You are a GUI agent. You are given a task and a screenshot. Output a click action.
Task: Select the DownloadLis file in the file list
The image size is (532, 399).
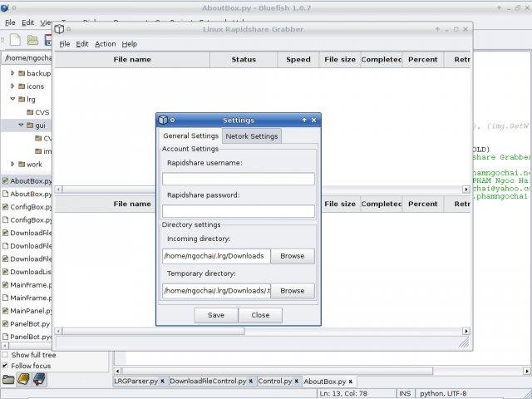pyautogui.click(x=27, y=272)
